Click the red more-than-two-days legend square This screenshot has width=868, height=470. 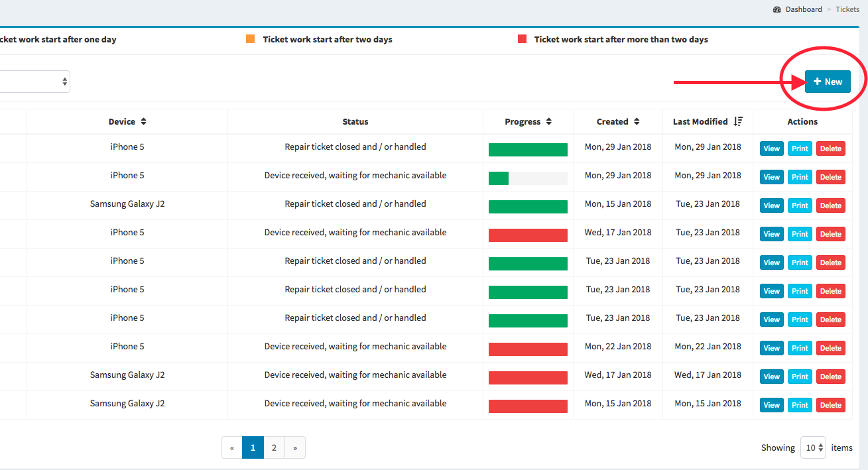522,39
